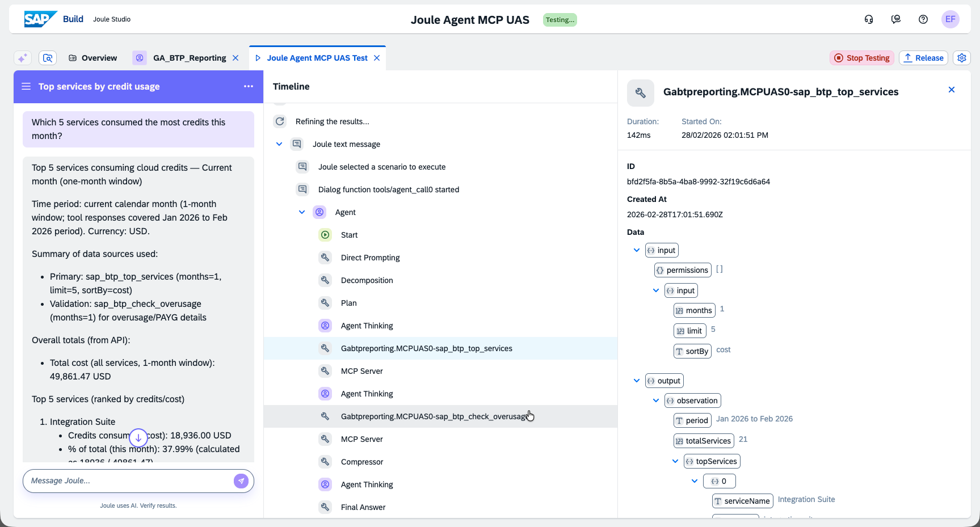Image resolution: width=980 pixels, height=527 pixels.
Task: Open the chat more options ellipsis
Action: (249, 86)
